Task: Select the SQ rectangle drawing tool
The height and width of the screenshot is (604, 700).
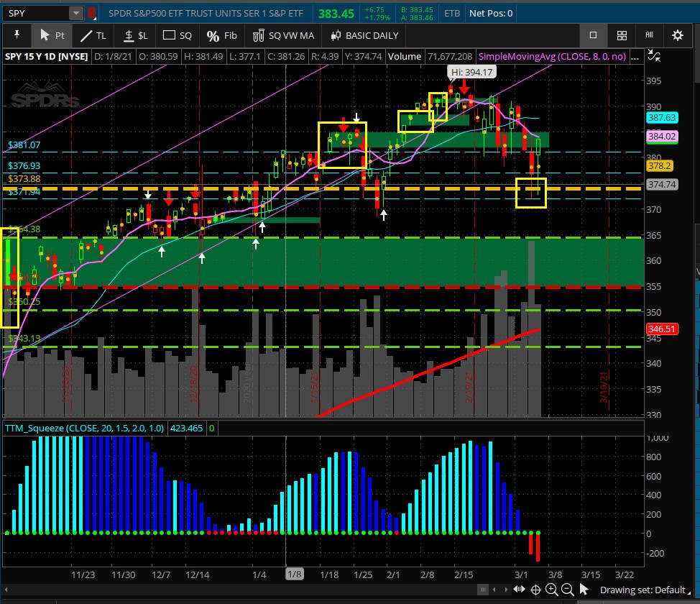Action: tap(178, 35)
